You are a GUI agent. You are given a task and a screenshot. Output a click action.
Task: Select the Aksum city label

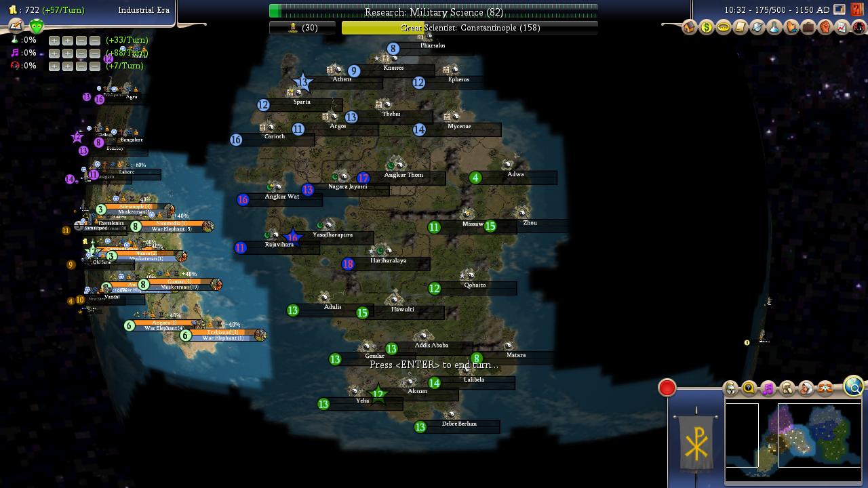tap(418, 391)
